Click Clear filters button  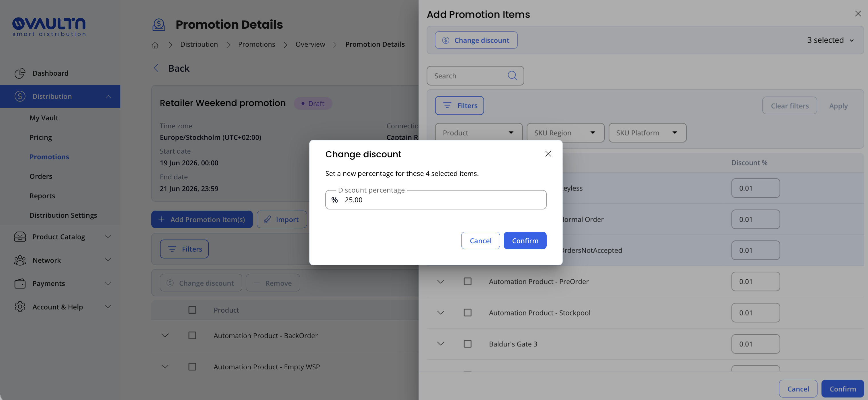[789, 105]
